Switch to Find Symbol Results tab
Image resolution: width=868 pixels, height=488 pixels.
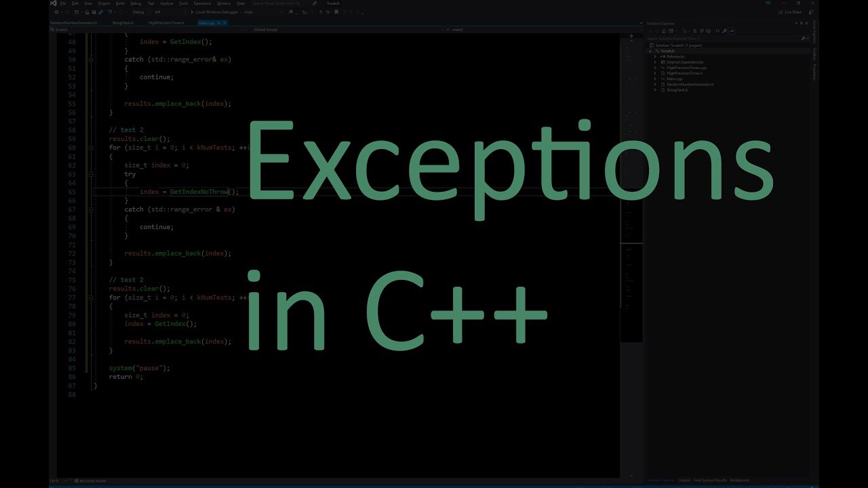tap(709, 480)
